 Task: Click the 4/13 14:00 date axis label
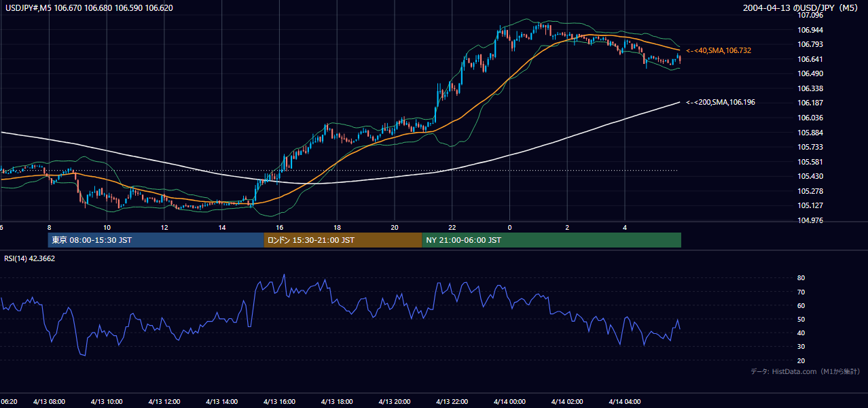click(x=222, y=402)
